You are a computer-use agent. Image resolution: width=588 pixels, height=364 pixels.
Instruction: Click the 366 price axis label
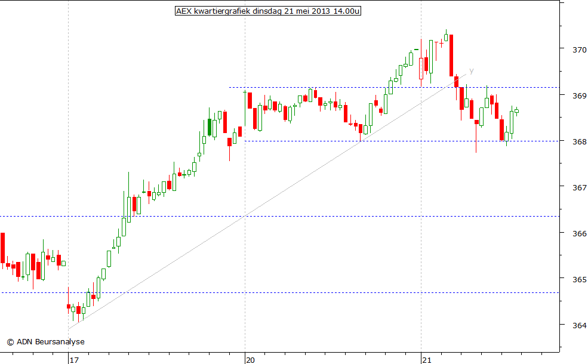[580, 233]
